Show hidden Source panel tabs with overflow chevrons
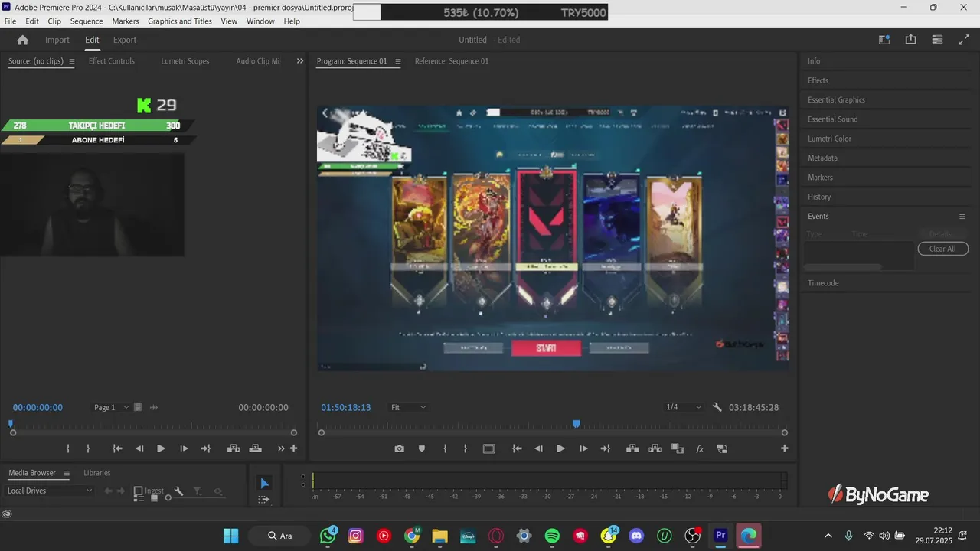980x551 pixels. click(300, 61)
